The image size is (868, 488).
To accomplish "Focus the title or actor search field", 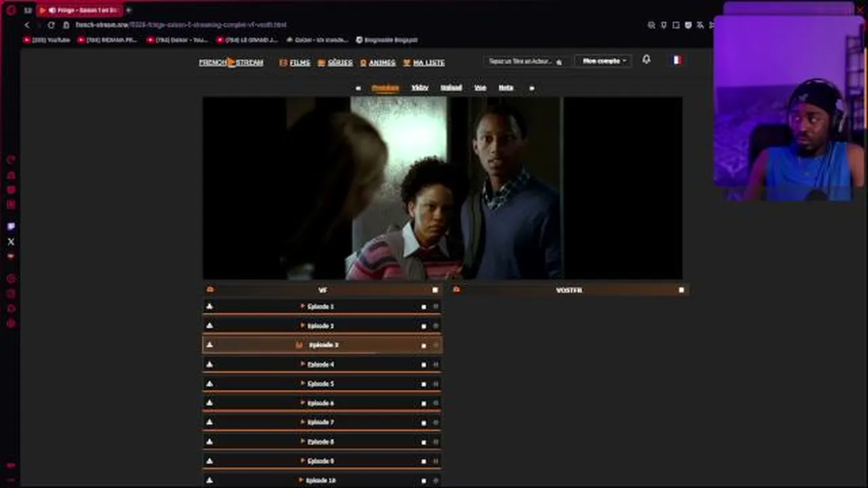I will (521, 61).
